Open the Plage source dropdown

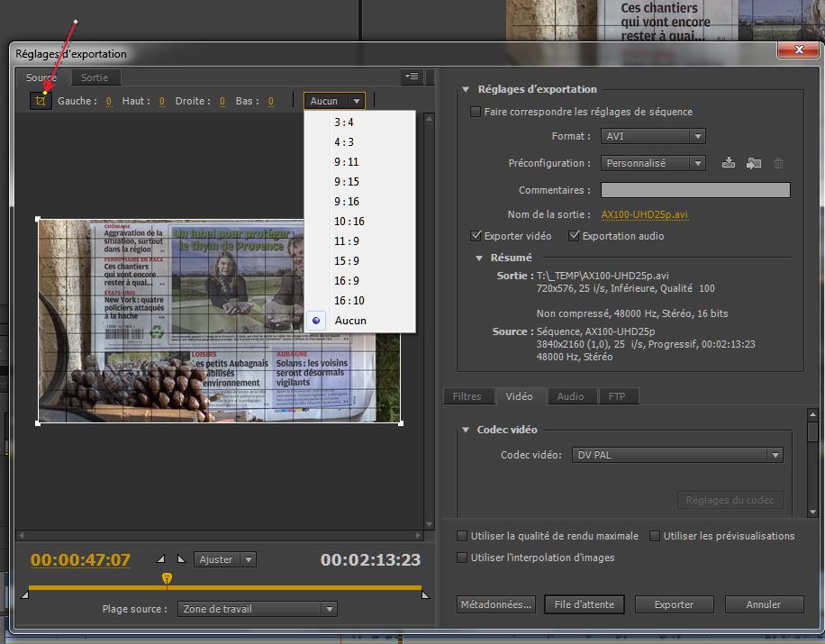[258, 609]
